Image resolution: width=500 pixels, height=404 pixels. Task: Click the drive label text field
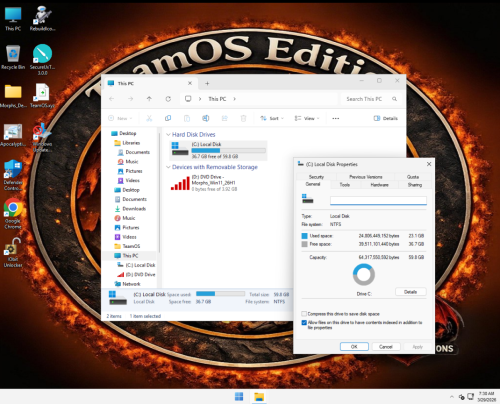pos(378,201)
